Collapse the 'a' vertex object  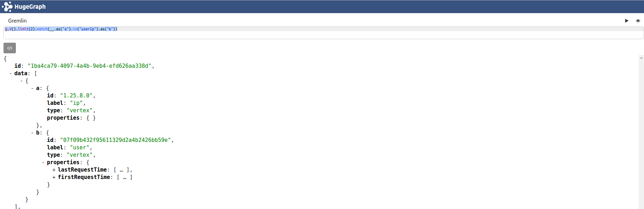32,88
